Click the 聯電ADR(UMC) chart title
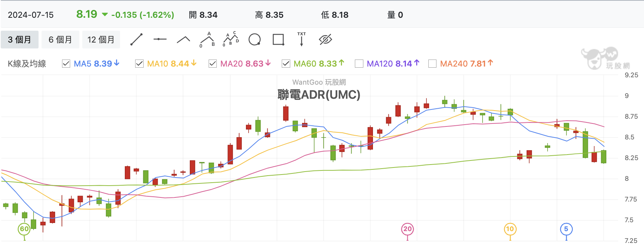644x247 pixels. 319,95
